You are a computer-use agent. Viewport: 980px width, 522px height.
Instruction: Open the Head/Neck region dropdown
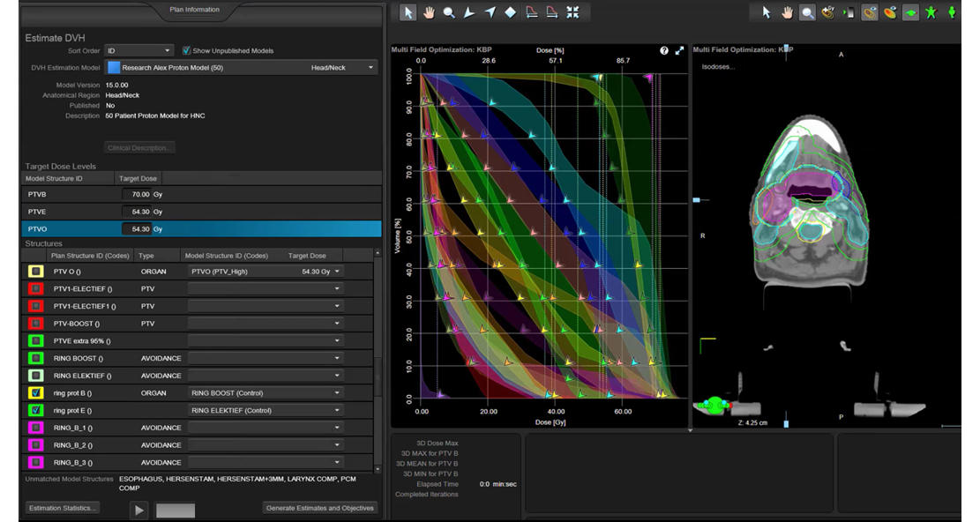pyautogui.click(x=371, y=68)
